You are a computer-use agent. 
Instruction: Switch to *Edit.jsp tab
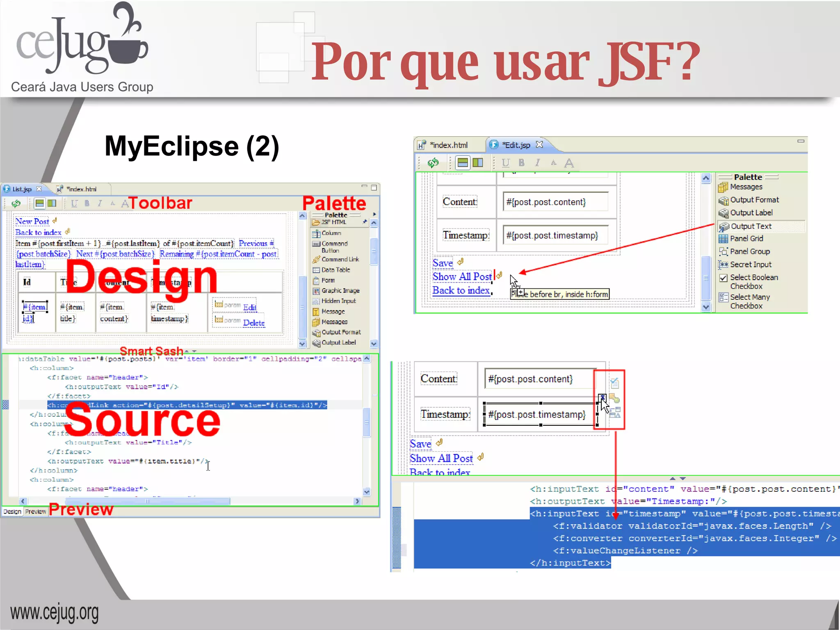516,145
